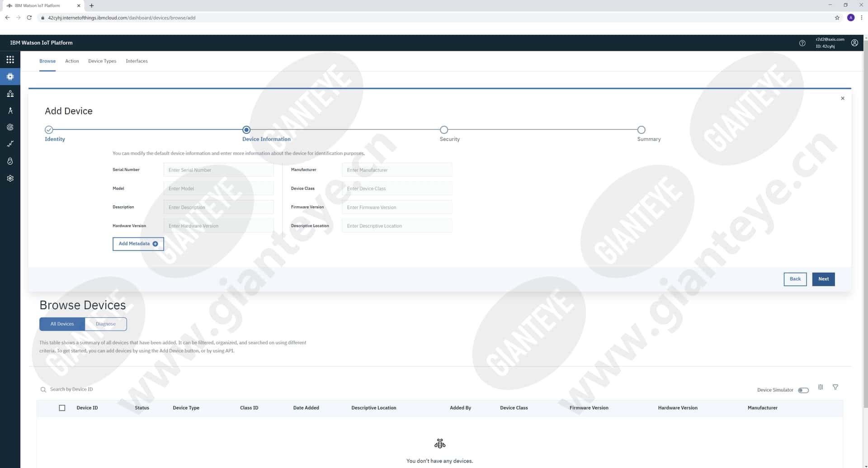Switch to the Browse tab

click(47, 61)
